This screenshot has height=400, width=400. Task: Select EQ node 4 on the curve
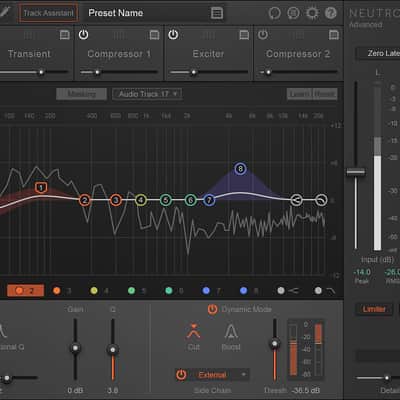click(x=141, y=200)
